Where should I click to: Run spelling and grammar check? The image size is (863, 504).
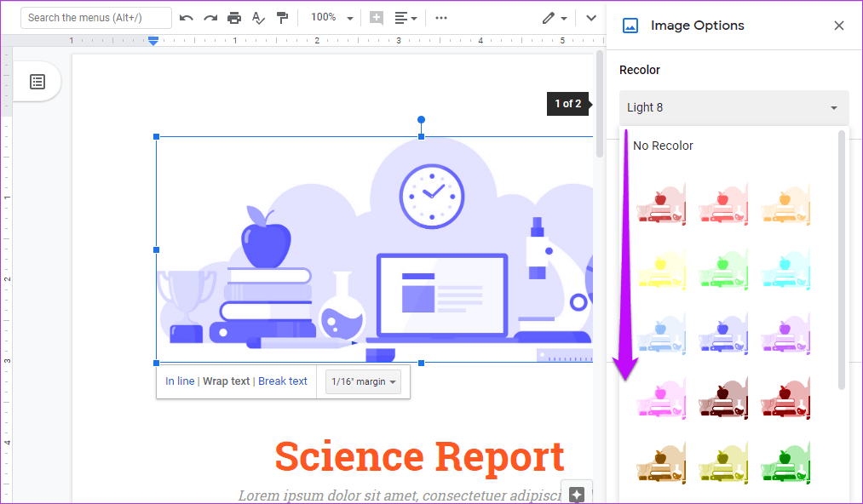[x=259, y=18]
